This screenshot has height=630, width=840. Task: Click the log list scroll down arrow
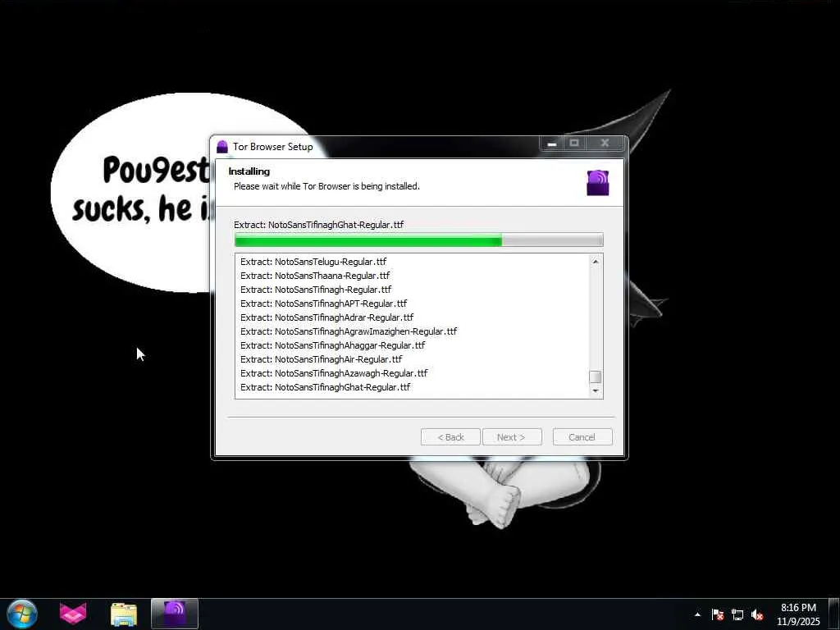tap(596, 391)
